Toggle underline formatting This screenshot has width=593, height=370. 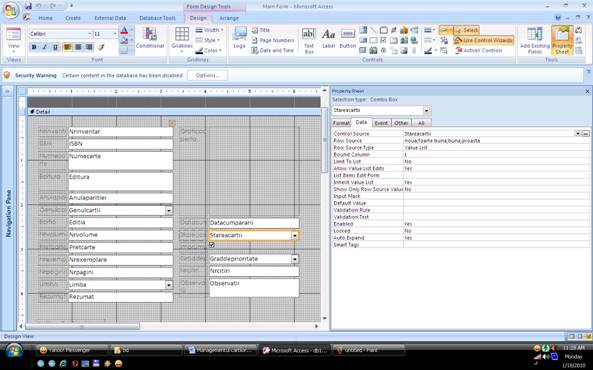coord(55,47)
